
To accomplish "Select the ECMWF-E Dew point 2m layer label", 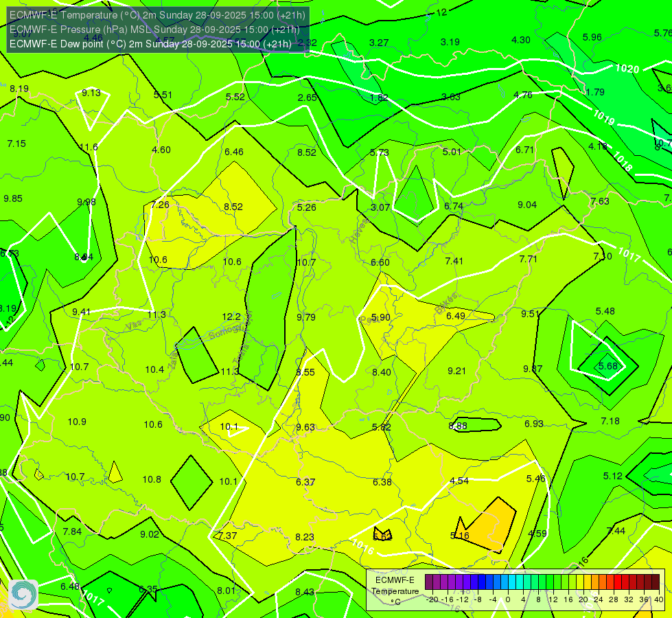I will [x=150, y=44].
